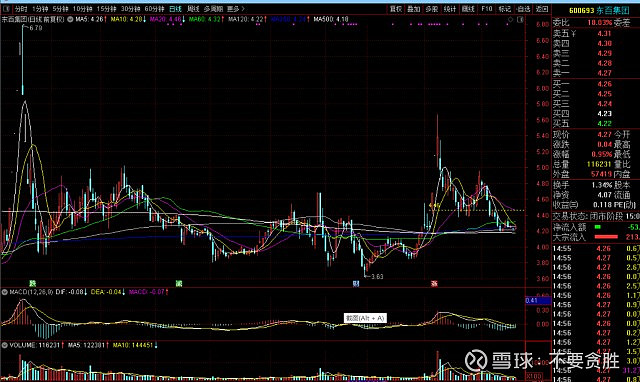Click the 叠加 overlay button

click(414, 9)
